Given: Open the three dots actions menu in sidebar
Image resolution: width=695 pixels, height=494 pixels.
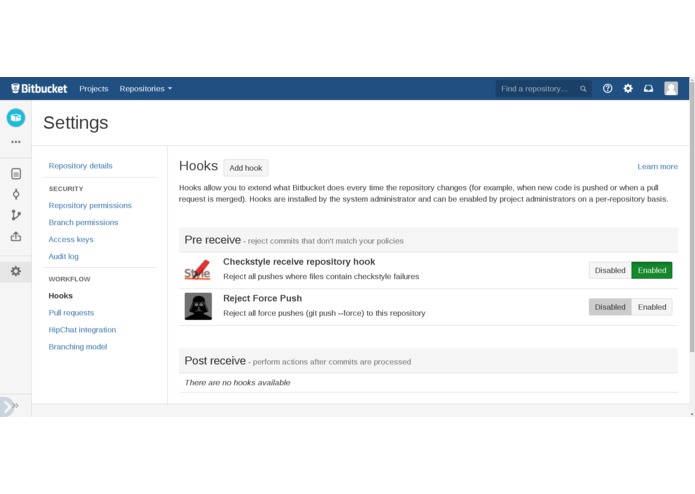Looking at the screenshot, I should tap(16, 142).
